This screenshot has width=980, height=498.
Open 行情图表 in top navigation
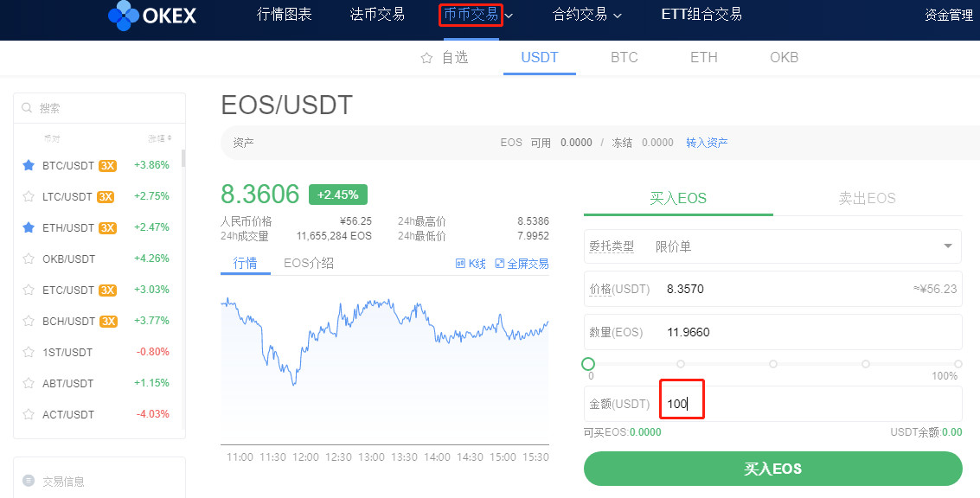(285, 15)
